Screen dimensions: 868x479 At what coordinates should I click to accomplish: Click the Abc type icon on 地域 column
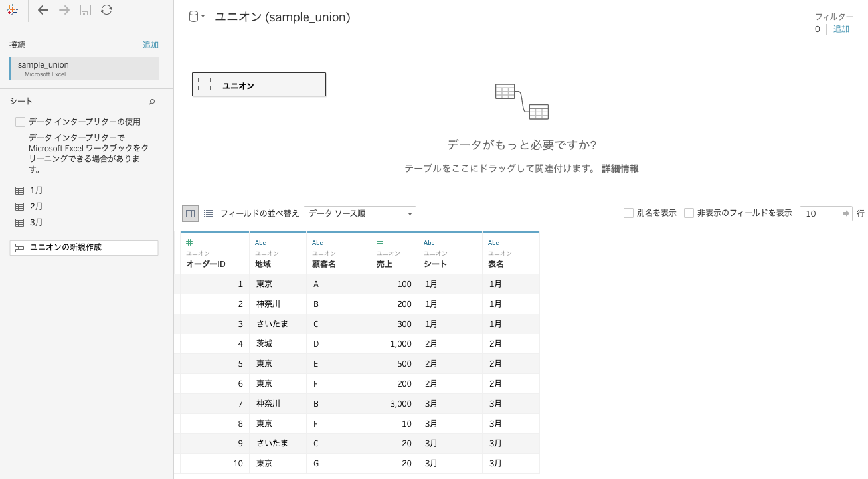click(x=260, y=243)
